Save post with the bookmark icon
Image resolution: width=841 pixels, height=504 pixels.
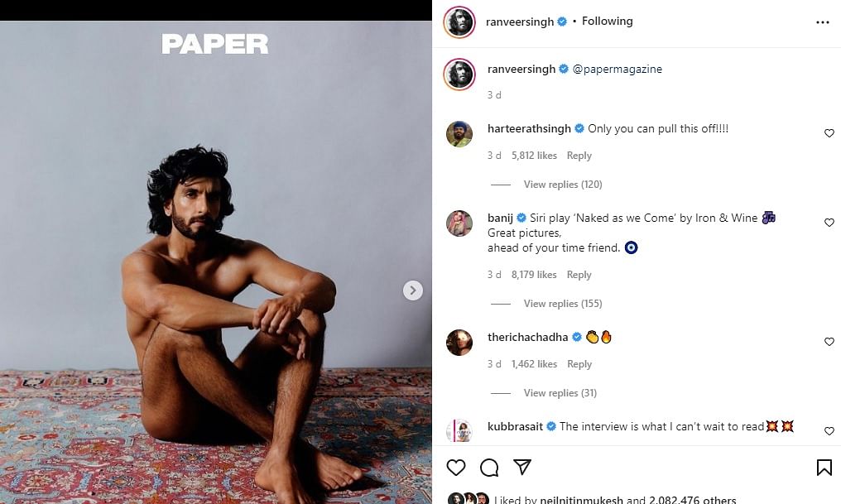click(824, 468)
